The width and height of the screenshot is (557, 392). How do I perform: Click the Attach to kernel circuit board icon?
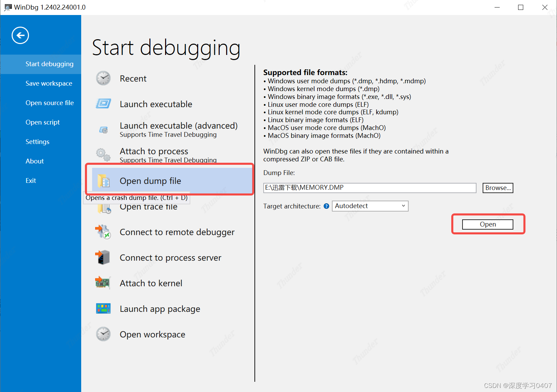[103, 282]
